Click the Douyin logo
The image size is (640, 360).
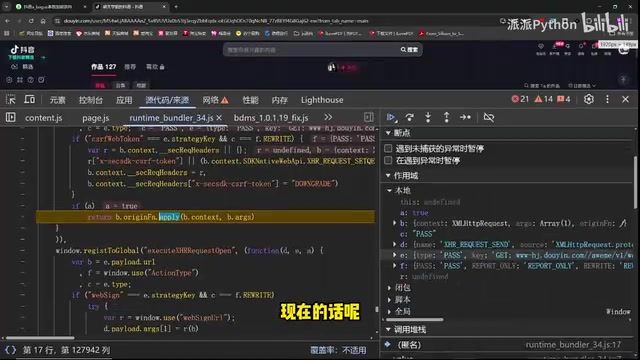(22, 50)
